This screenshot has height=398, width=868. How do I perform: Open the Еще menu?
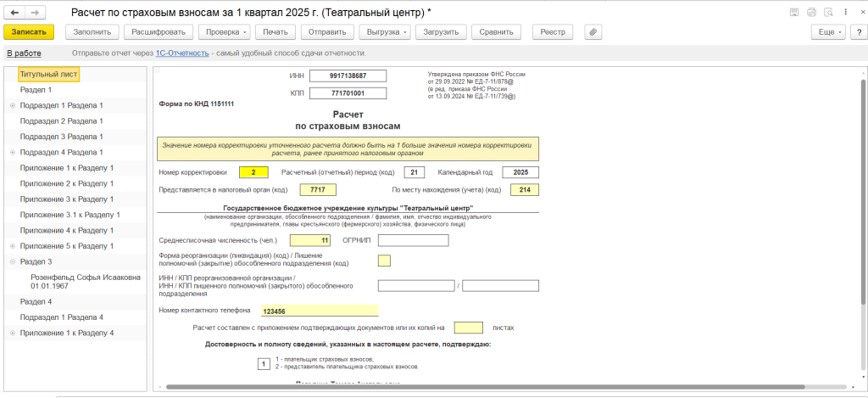point(827,32)
